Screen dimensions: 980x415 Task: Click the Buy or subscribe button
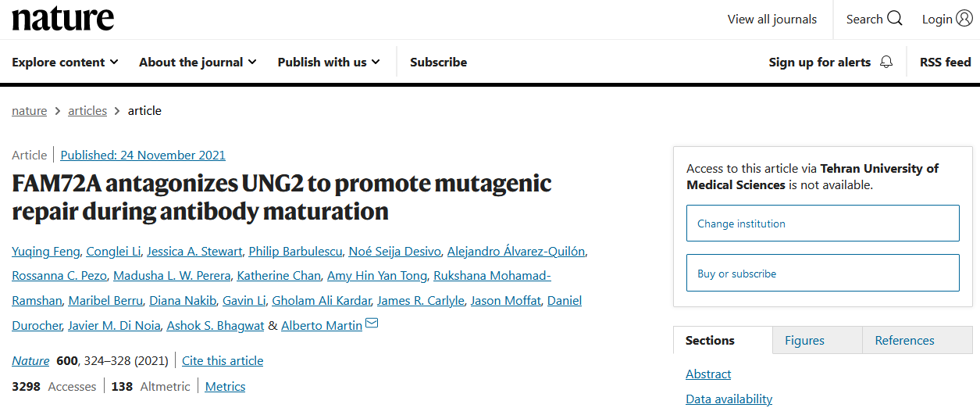822,274
